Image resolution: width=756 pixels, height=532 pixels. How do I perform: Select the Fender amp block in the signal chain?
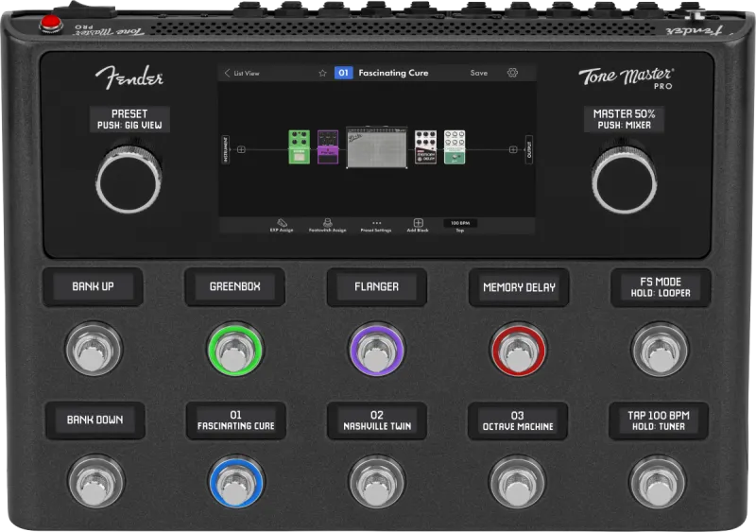[x=376, y=147]
